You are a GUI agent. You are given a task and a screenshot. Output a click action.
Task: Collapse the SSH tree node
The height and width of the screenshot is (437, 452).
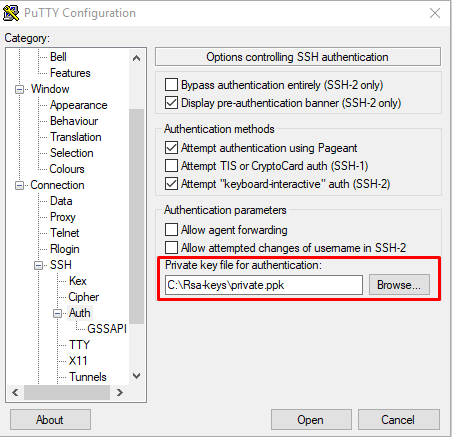click(39, 265)
